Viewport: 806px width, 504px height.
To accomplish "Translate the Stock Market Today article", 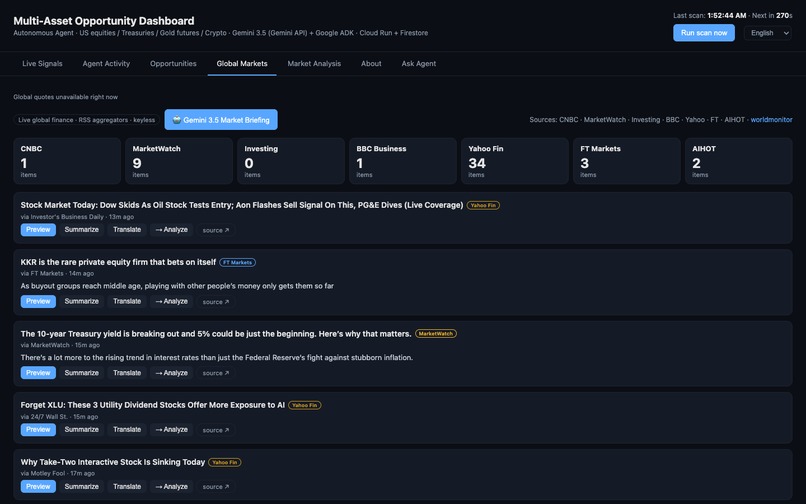I will 127,230.
